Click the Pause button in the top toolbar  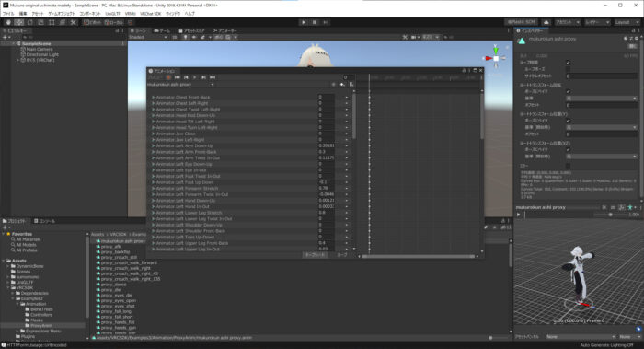(315, 22)
